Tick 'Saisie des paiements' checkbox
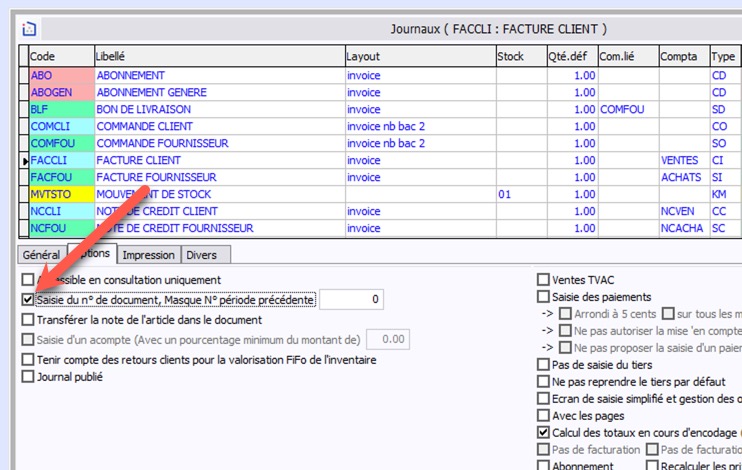742x470 pixels. coord(543,297)
